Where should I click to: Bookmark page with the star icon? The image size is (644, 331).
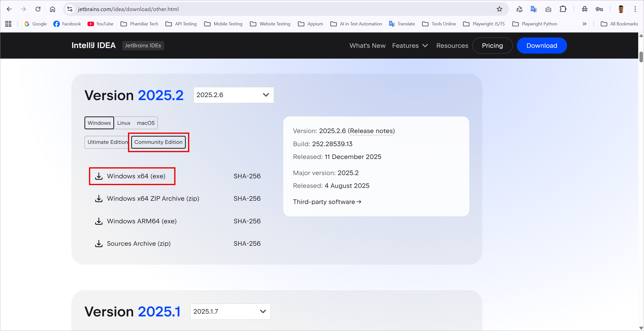[499, 9]
